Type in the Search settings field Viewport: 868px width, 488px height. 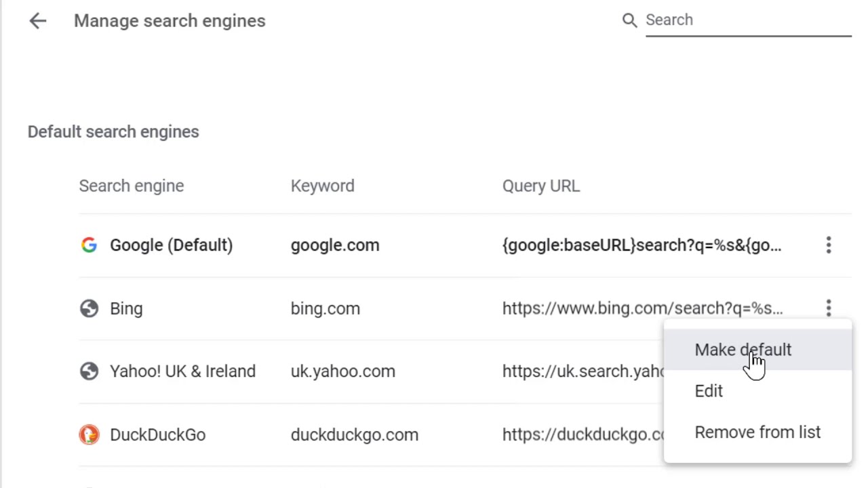click(746, 20)
